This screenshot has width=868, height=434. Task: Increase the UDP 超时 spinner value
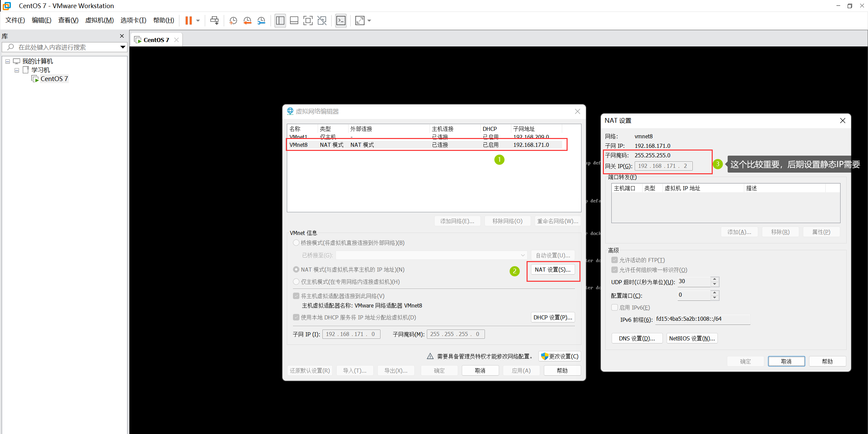click(715, 279)
